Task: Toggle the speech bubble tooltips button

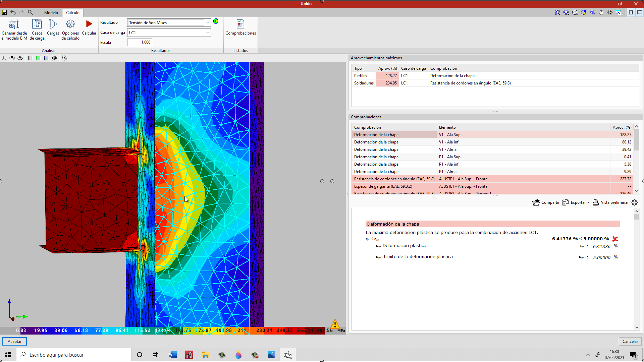Action: click(x=639, y=12)
